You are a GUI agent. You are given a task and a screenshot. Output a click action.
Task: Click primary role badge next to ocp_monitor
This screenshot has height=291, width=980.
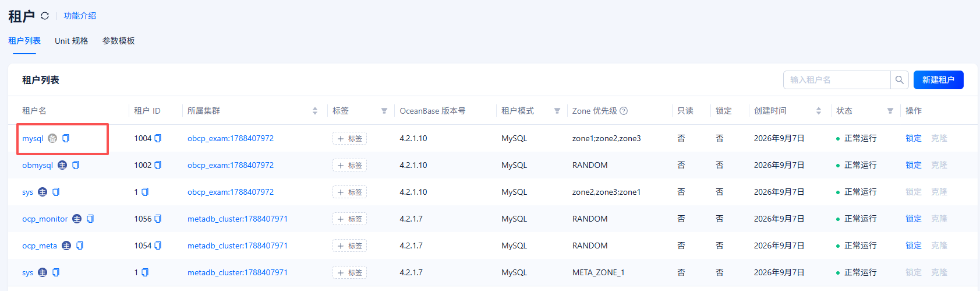[x=77, y=219]
